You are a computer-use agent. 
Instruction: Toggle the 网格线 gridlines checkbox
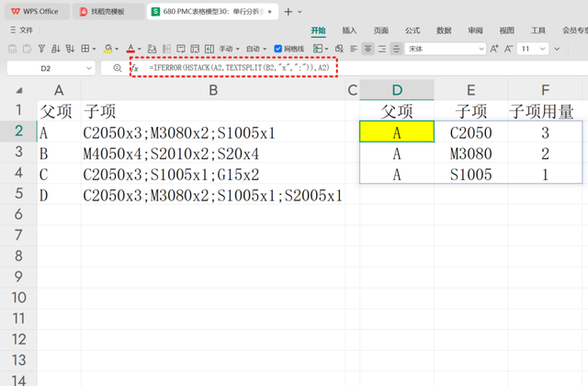(x=279, y=48)
